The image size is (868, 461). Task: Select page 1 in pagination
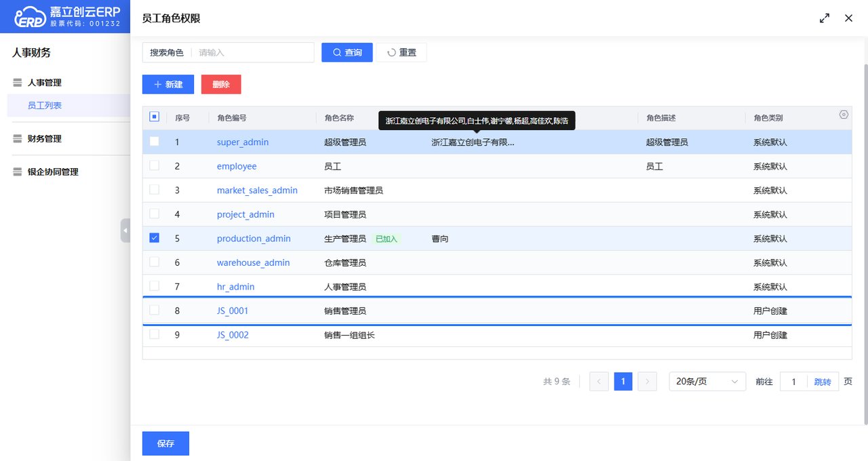pos(623,382)
